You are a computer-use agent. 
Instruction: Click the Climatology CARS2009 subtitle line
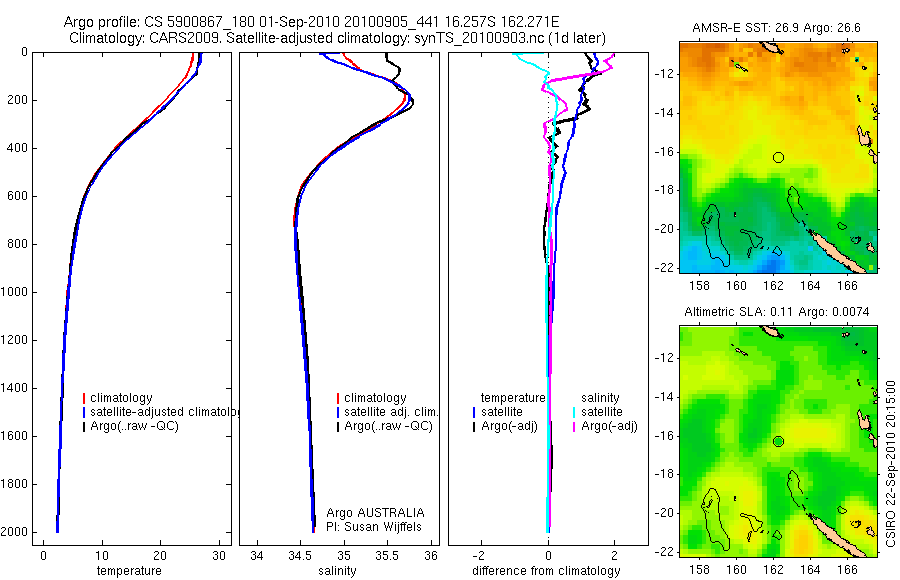337,38
